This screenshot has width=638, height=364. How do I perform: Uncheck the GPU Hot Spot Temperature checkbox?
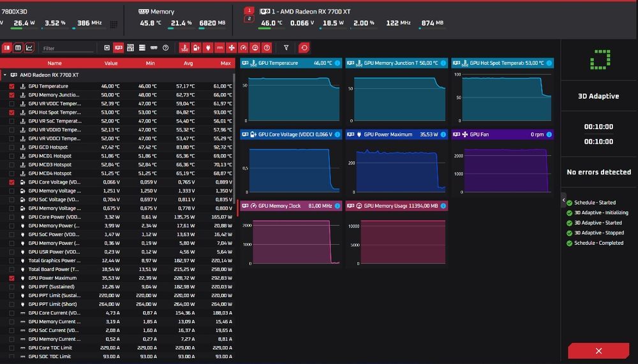click(11, 112)
